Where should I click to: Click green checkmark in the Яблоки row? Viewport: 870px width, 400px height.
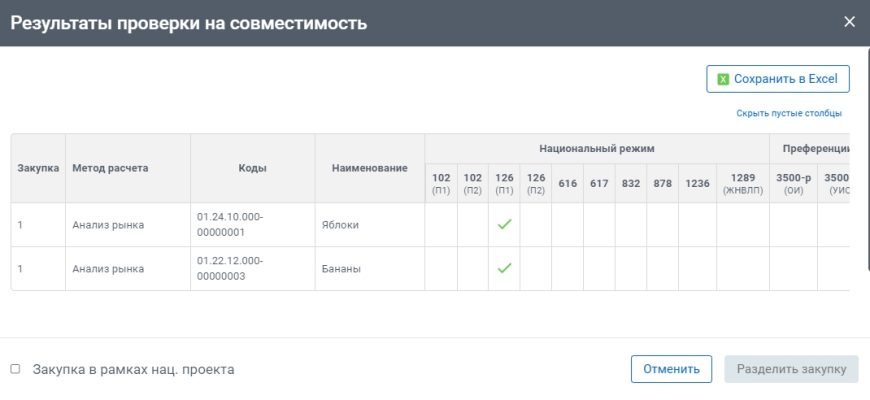coord(504,224)
